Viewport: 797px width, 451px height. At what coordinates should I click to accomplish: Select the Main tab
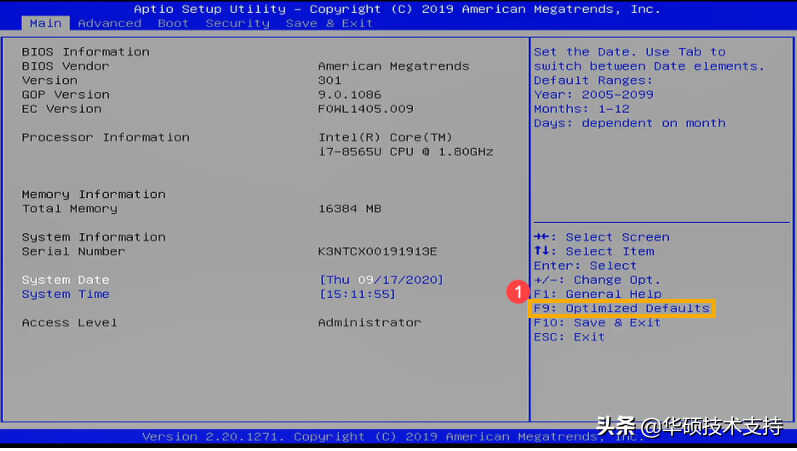pos(45,23)
